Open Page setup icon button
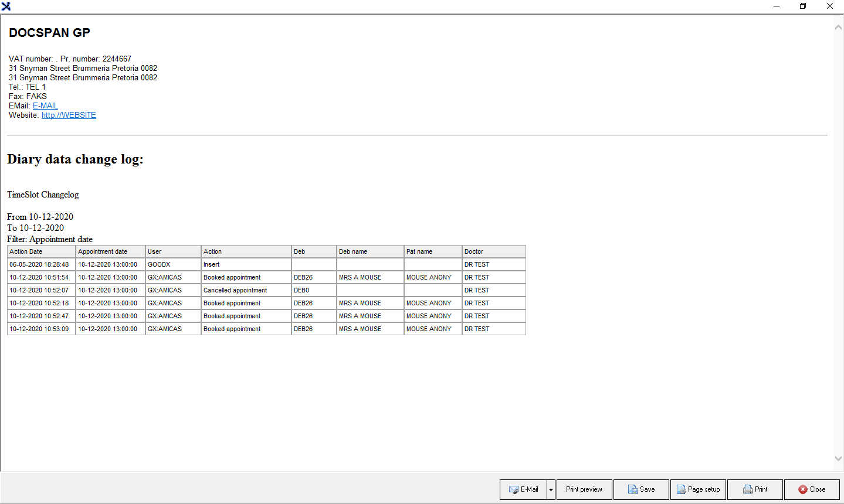844x504 pixels. 681,490
